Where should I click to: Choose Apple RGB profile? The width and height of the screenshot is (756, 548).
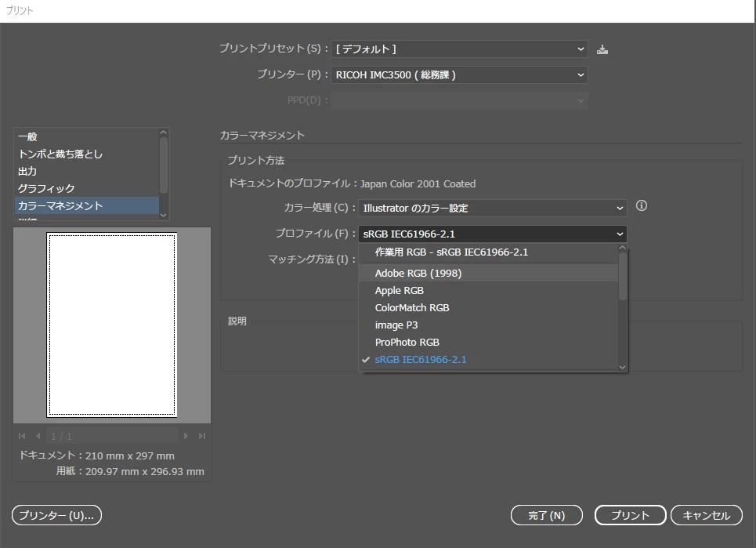[488, 290]
